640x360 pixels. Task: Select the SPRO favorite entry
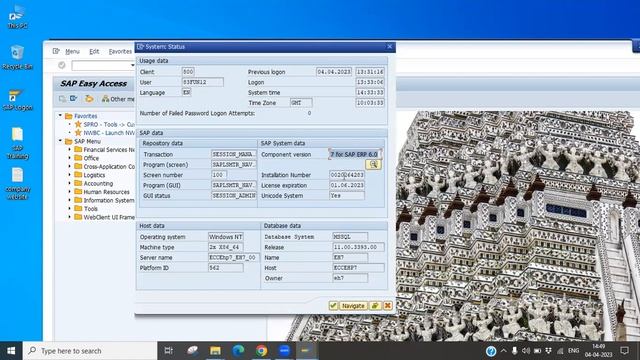pyautogui.click(x=109, y=124)
